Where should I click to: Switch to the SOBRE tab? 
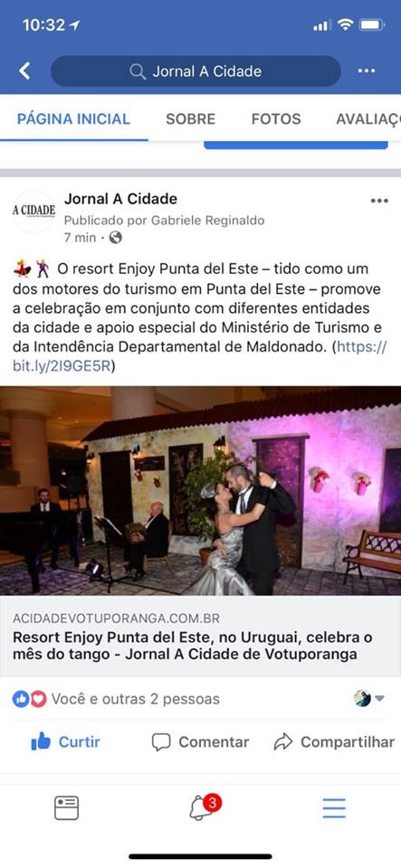coord(190,118)
